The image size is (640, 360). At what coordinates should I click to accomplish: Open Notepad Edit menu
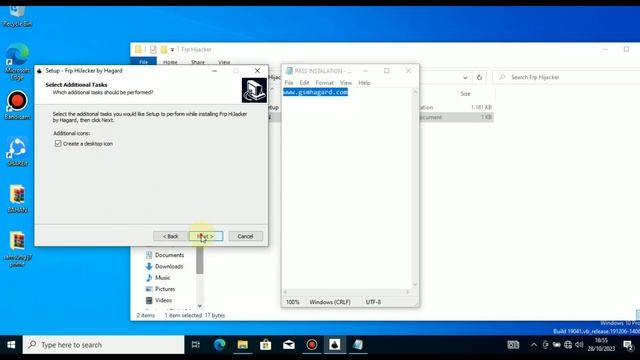click(x=304, y=83)
